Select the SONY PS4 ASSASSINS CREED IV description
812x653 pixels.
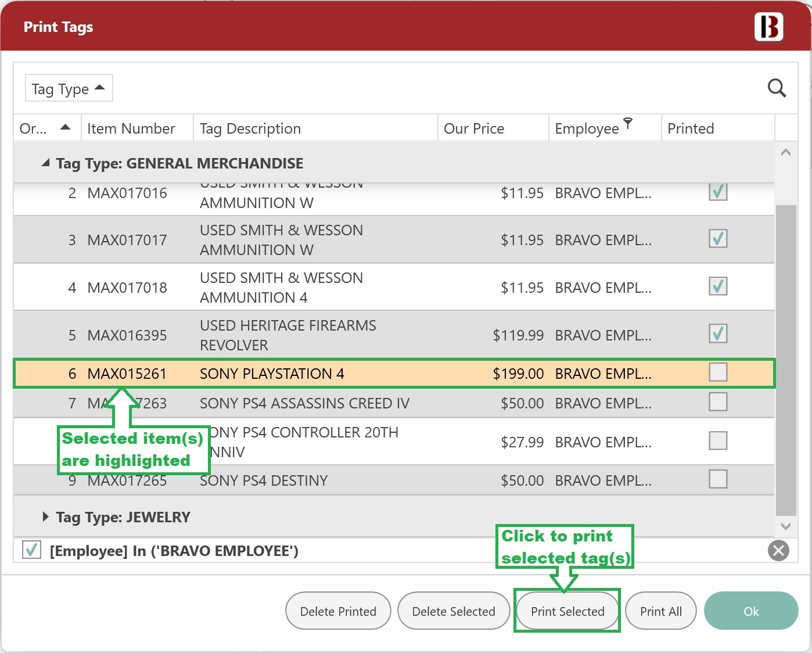pos(305,403)
